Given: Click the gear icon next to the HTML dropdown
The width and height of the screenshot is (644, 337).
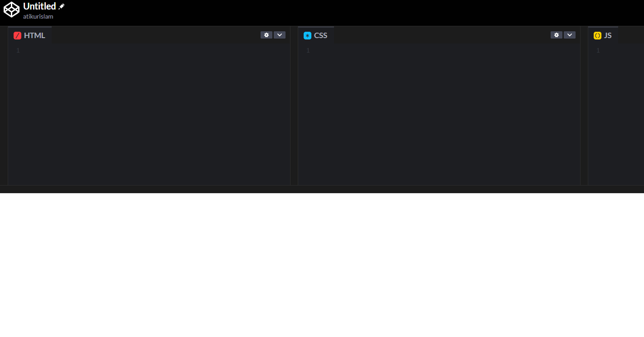Looking at the screenshot, I should (266, 34).
